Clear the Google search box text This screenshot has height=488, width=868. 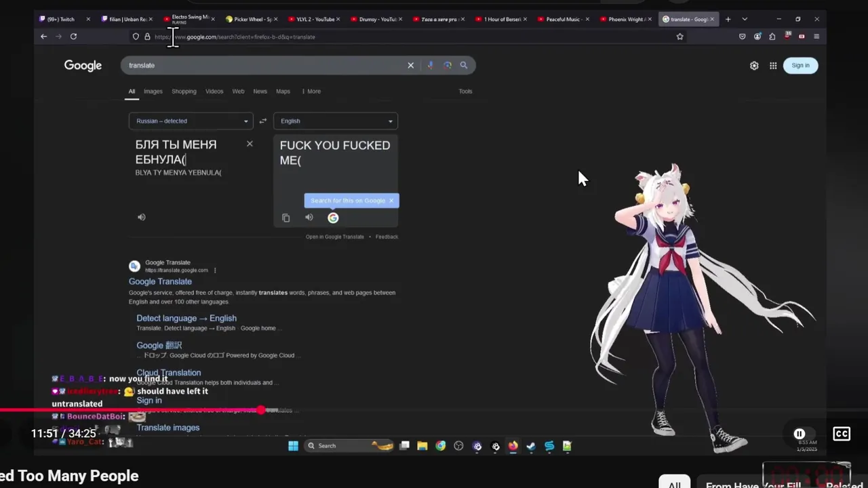410,65
